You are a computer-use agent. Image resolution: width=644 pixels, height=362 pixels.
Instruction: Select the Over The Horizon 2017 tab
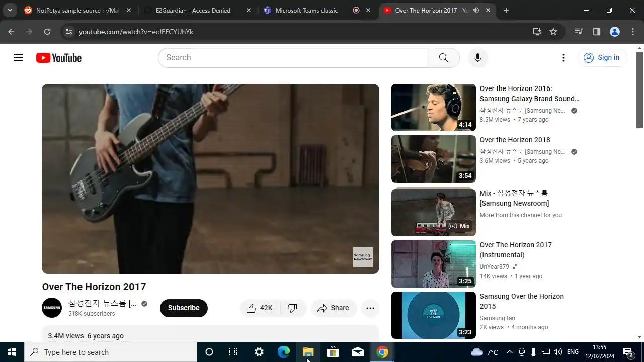click(x=437, y=10)
